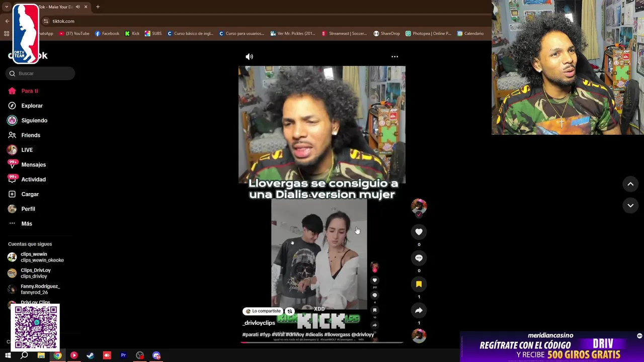
Task: Open the comments with the speech bubble icon
Action: (x=419, y=258)
